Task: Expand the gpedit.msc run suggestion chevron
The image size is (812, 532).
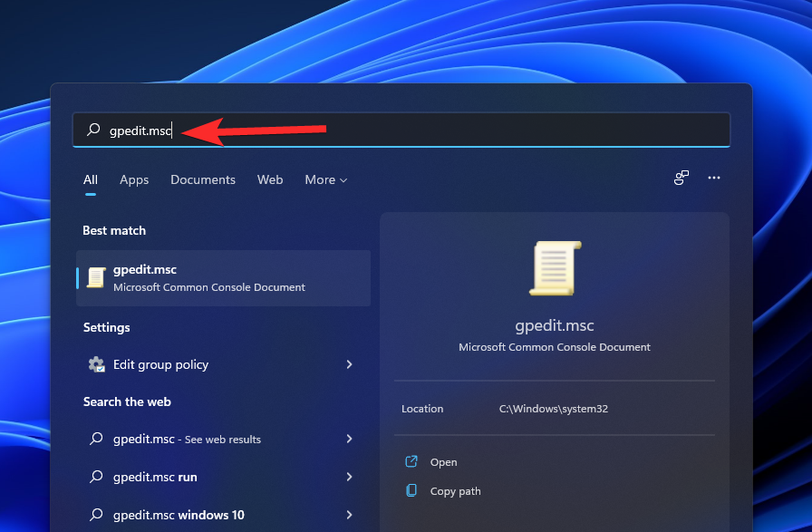Action: coord(349,477)
